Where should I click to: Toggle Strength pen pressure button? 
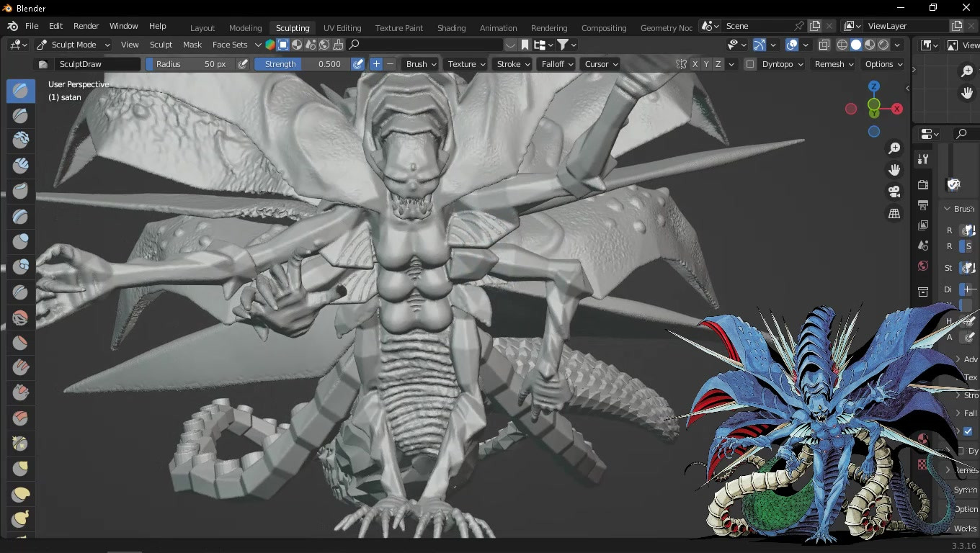tap(358, 64)
